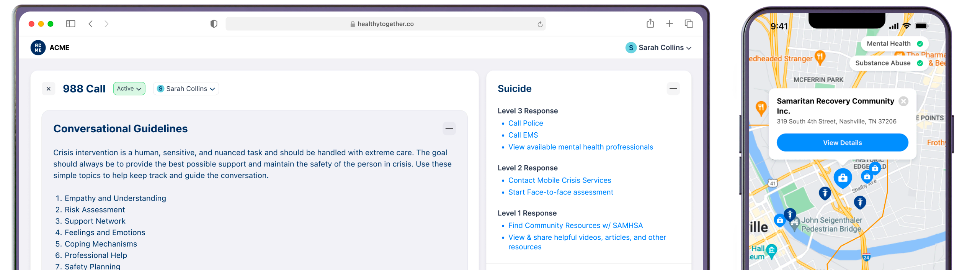
Task: Select Support Network list item
Action: (x=95, y=221)
